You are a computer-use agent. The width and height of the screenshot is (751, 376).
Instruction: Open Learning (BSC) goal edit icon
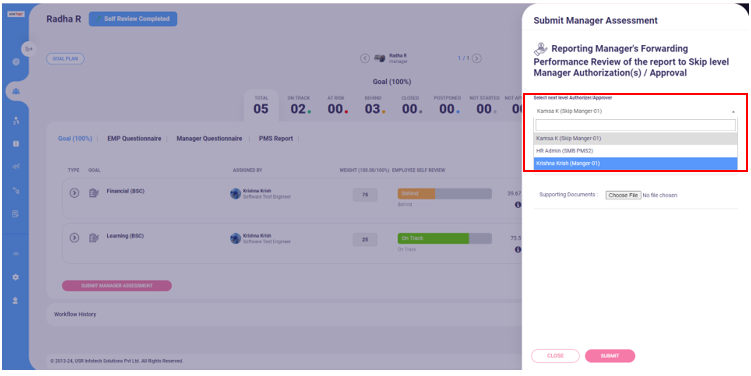pos(94,238)
